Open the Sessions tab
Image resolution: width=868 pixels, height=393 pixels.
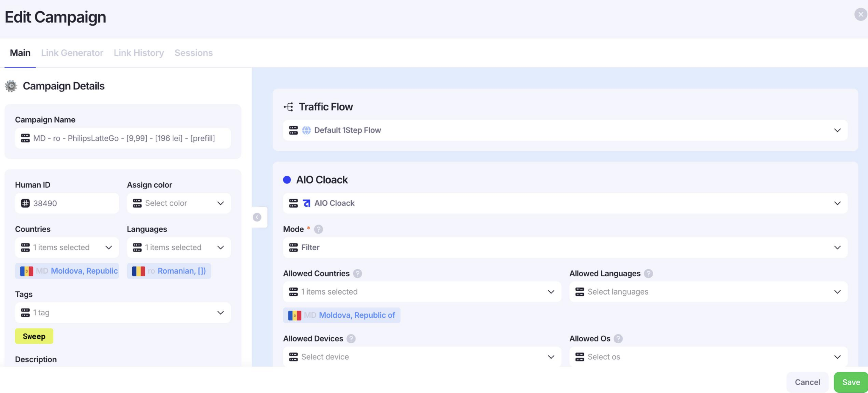click(194, 53)
